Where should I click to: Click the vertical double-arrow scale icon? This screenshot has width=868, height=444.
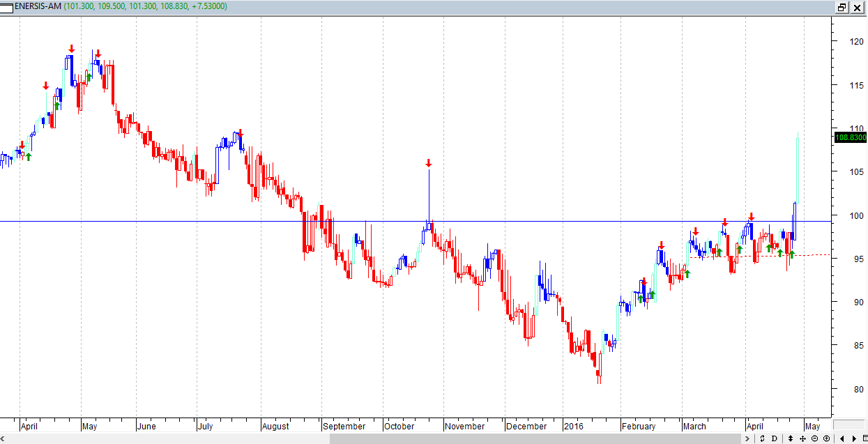[x=790, y=438]
